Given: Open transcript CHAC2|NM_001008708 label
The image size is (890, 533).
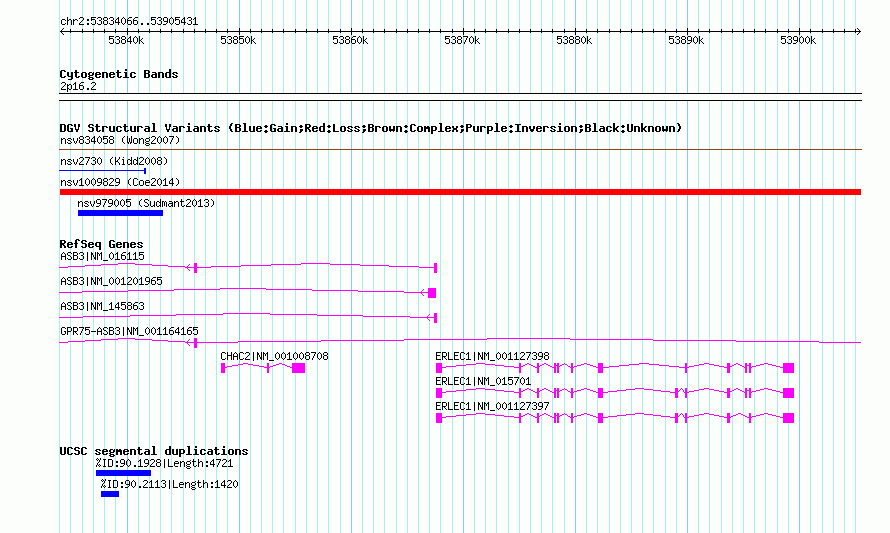Looking at the screenshot, I should pos(274,356).
